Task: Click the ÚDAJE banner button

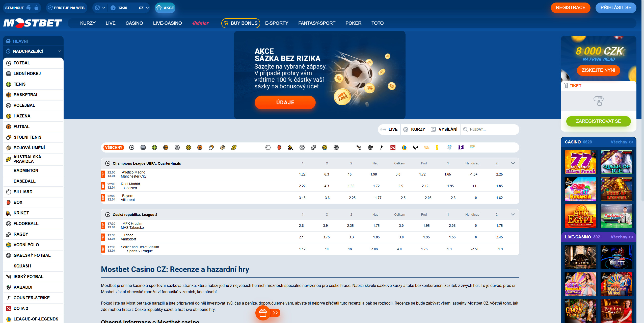Action: (285, 103)
